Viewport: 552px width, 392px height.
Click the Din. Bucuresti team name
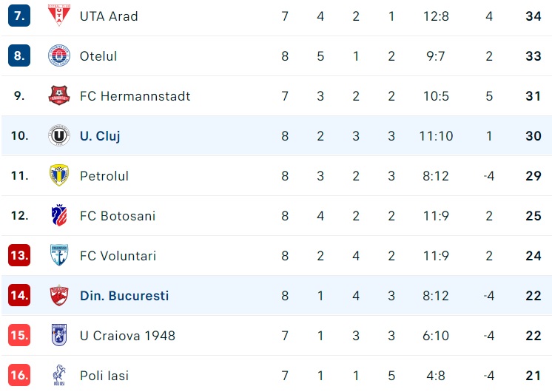click(x=124, y=296)
